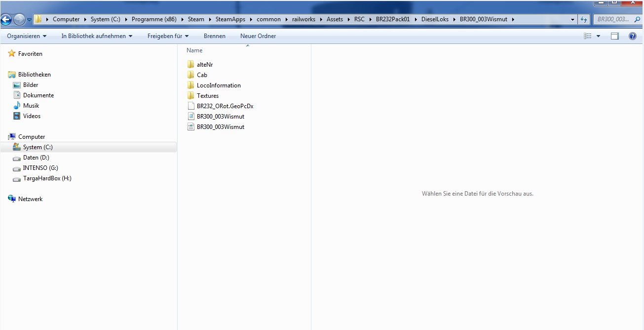Refresh the folder with address bar refresh icon
The image size is (644, 330).
pos(584,19)
